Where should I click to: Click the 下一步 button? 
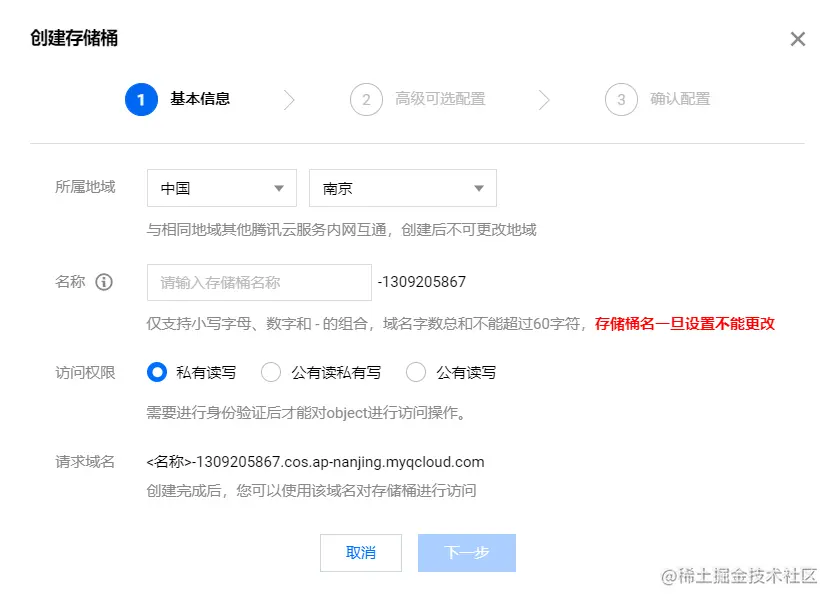pyautogui.click(x=467, y=553)
